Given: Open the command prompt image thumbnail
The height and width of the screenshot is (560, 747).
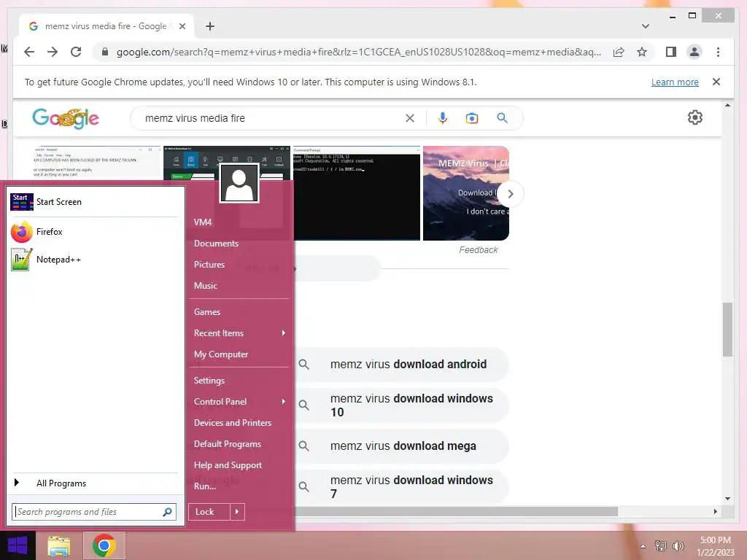Looking at the screenshot, I should point(356,192).
